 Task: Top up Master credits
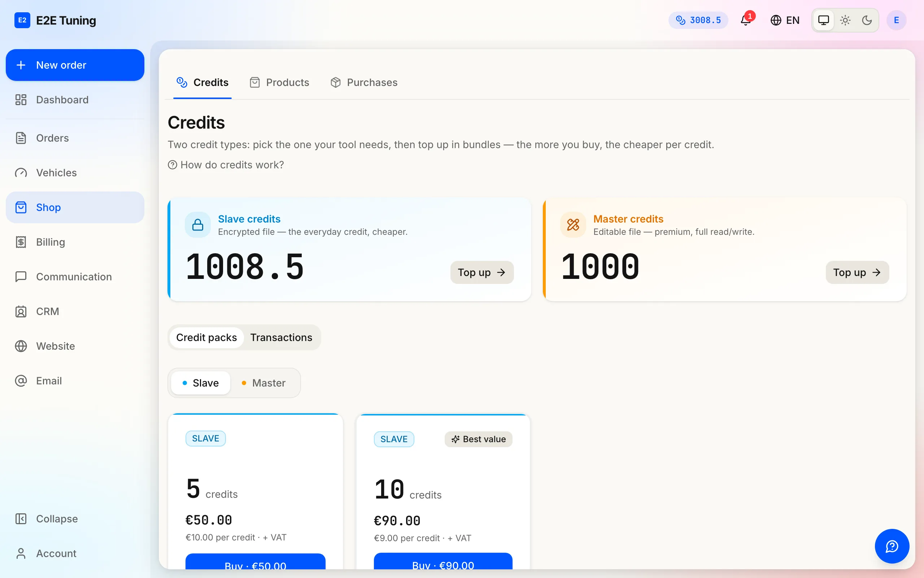coord(857,272)
